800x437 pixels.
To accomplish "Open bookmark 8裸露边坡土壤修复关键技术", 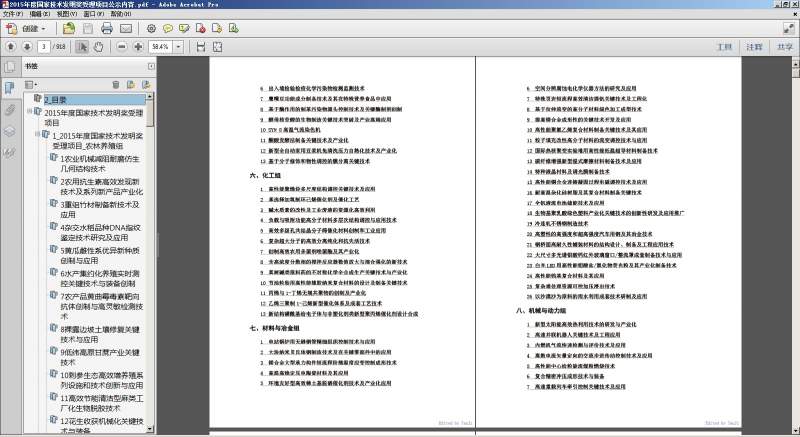I will (99, 334).
